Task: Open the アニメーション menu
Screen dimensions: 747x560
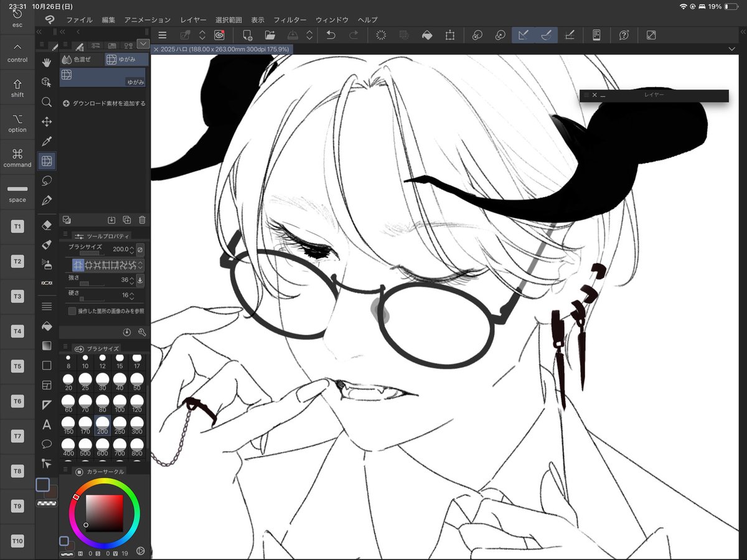Action: click(x=147, y=20)
